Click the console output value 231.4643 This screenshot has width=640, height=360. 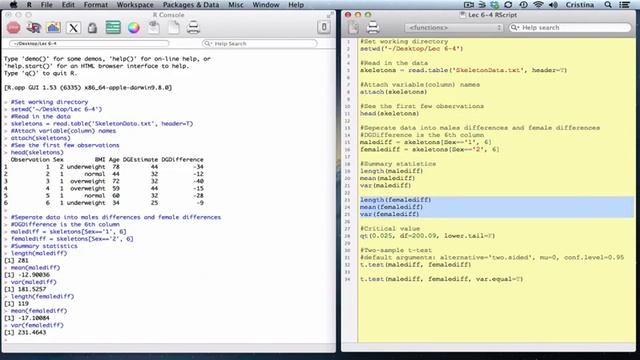[32, 333]
